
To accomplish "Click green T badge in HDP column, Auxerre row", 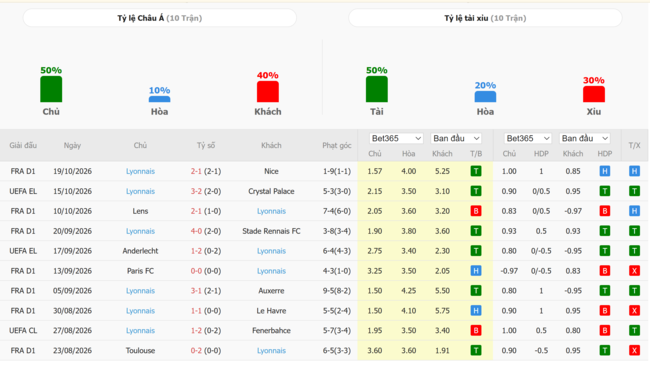I will [605, 290].
